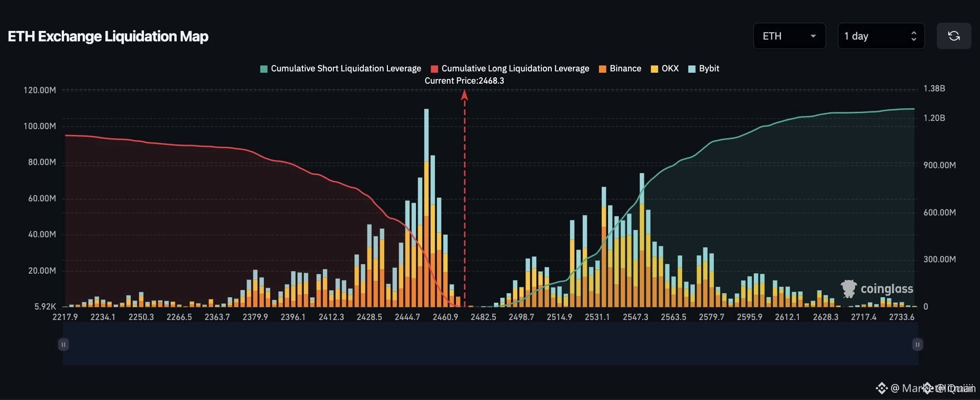Refresh the liquidation map data
Viewport: 980px width, 400px height.
point(954,36)
